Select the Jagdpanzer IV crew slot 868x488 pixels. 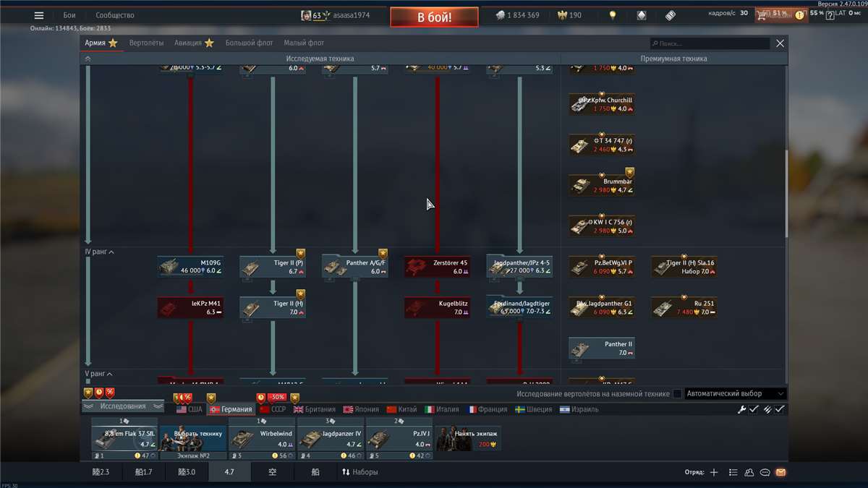click(330, 439)
